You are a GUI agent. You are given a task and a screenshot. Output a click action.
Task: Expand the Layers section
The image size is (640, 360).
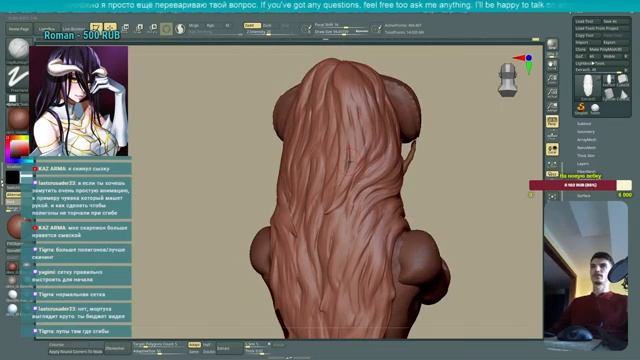(x=583, y=164)
